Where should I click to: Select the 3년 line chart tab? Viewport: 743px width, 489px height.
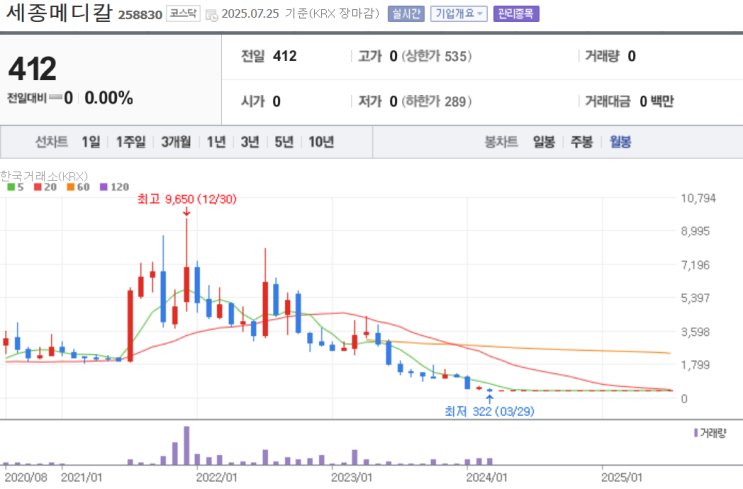(x=250, y=142)
